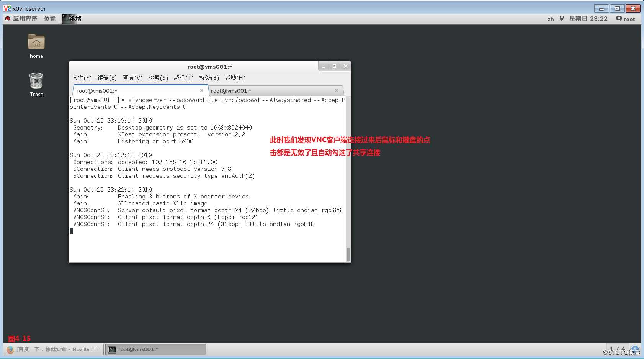This screenshot has height=359, width=644.
Task: Click the terminal block cursor
Action: point(71,231)
